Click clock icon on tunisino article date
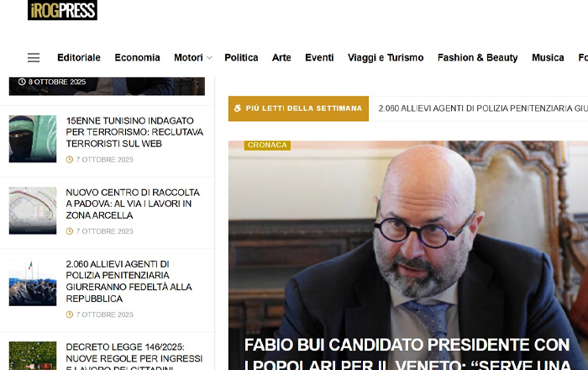The width and height of the screenshot is (588, 370). coord(70,160)
